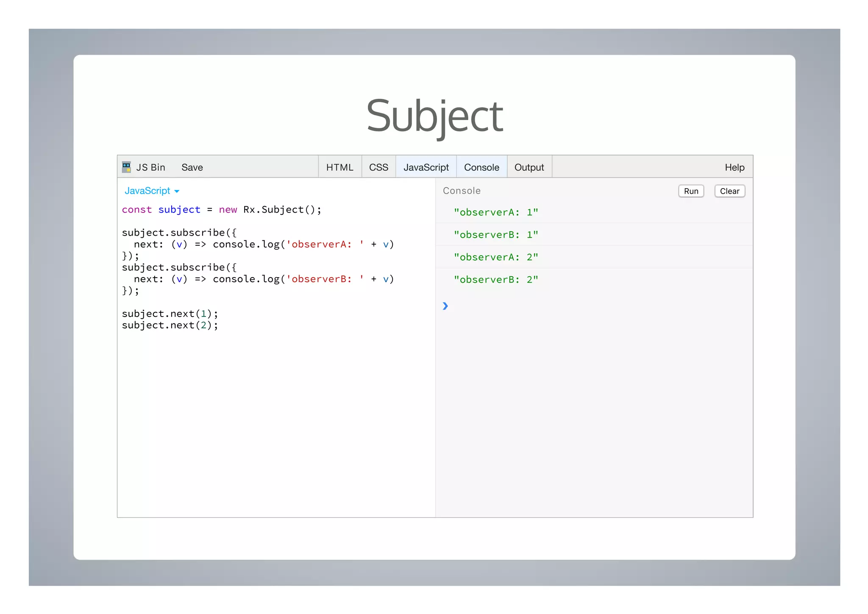Open the JS Bin menu label
The width and height of the screenshot is (868, 614).
pos(150,167)
